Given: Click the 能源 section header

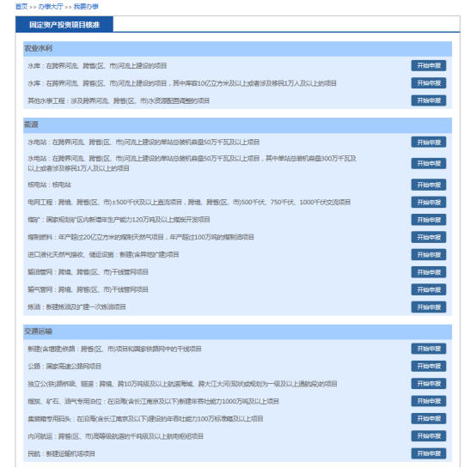Looking at the screenshot, I should [x=237, y=125].
